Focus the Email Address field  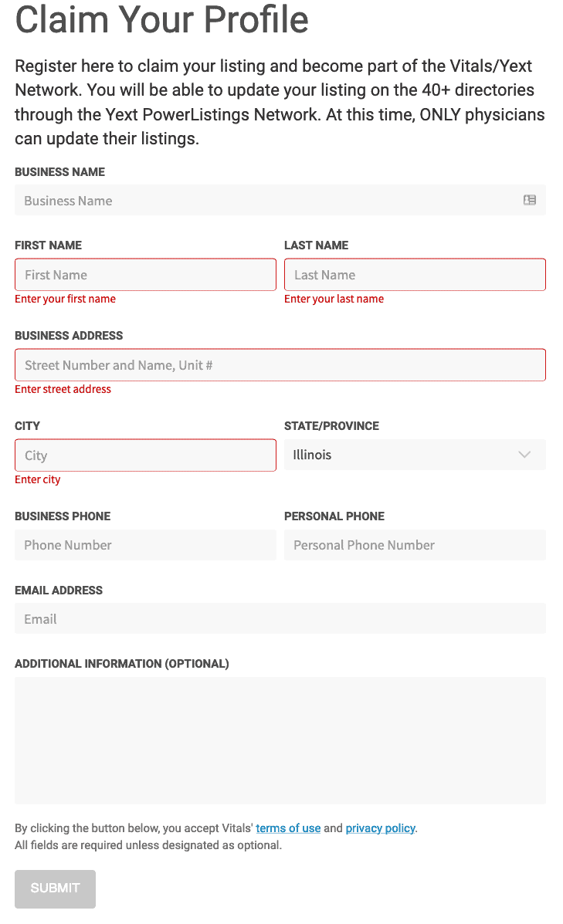click(280, 618)
